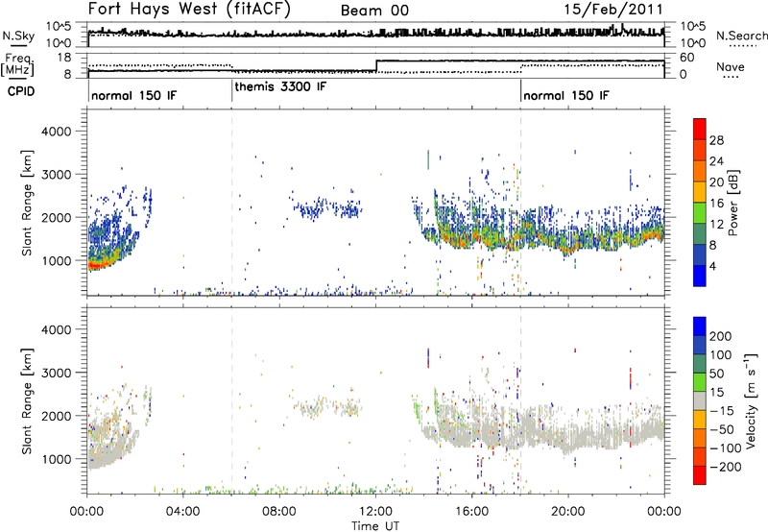The image size is (768, 532).
Task: Click the 'Slant Range [km]' label of the velocity panel
Action: click(27, 401)
